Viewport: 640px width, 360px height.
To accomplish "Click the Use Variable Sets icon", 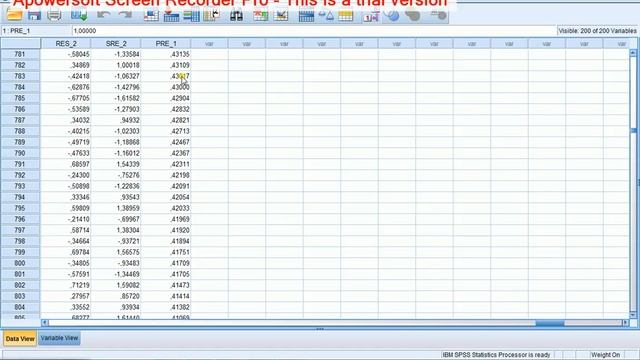I will [x=392, y=16].
